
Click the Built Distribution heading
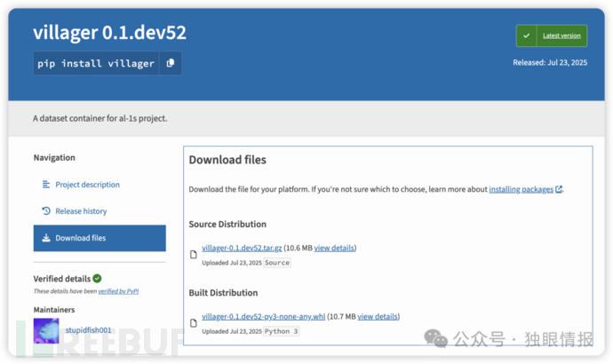223,292
